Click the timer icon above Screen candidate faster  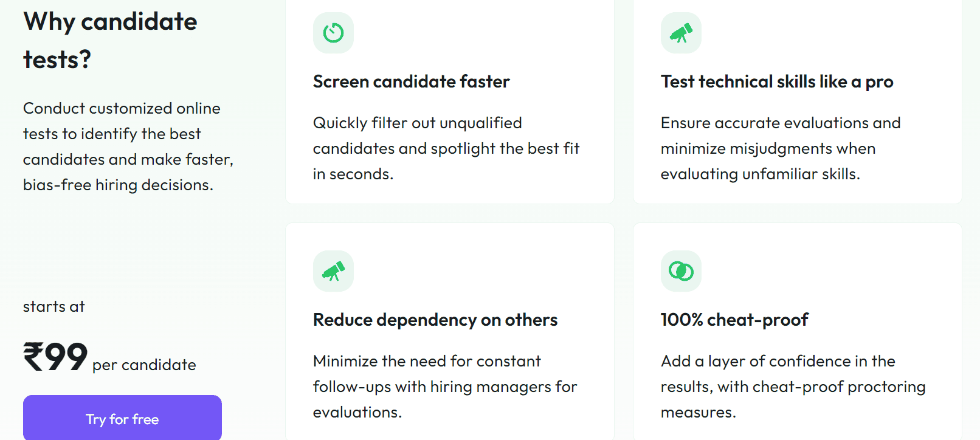pos(333,33)
